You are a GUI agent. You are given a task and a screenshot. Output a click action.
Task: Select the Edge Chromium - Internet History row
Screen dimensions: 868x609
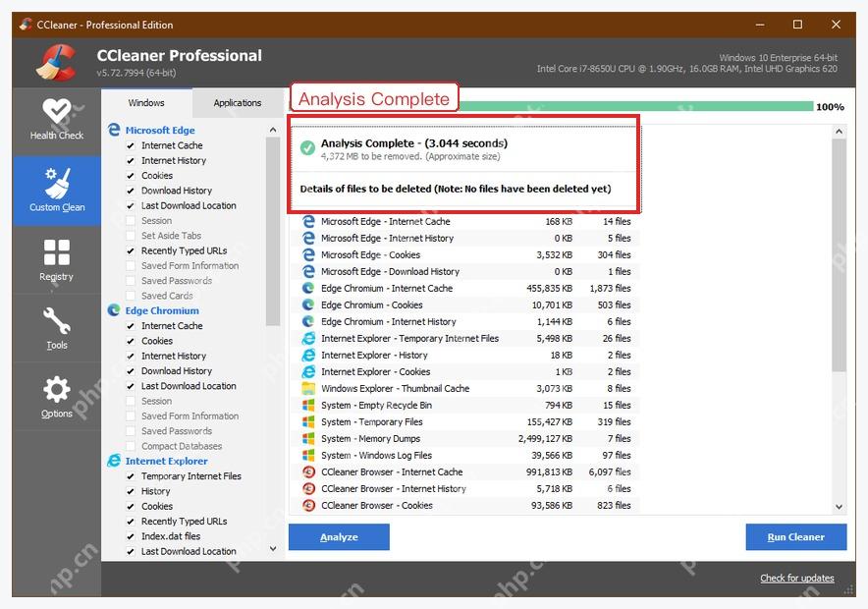(x=466, y=321)
